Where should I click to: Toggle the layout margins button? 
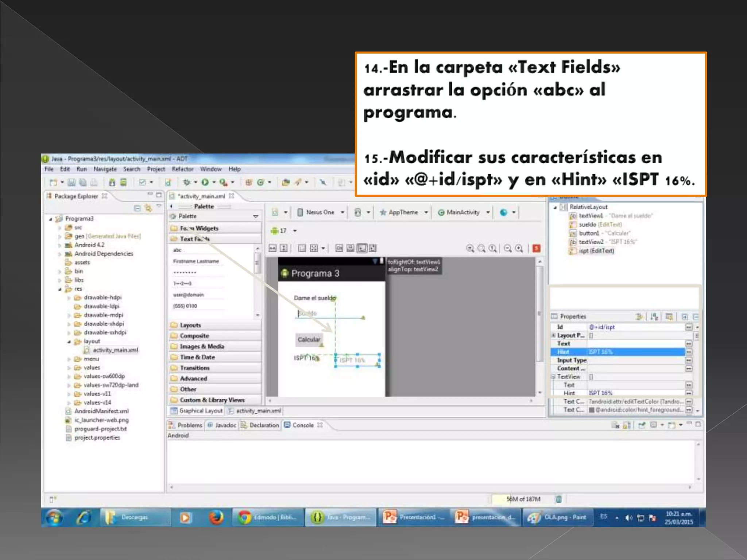[302, 248]
